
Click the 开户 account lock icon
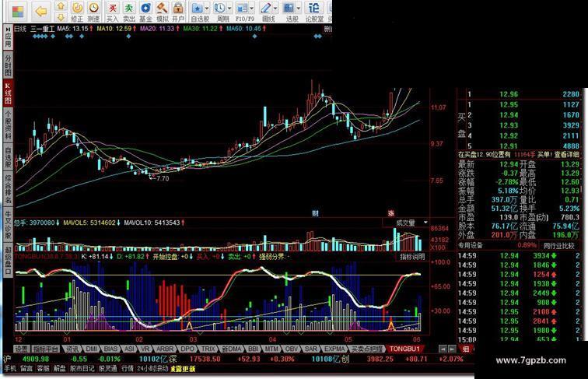tap(178, 8)
